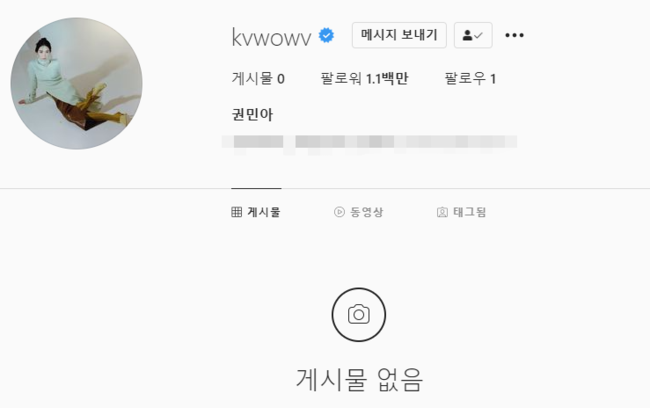
Task: Switch to the 태그됨 tab
Action: point(461,212)
